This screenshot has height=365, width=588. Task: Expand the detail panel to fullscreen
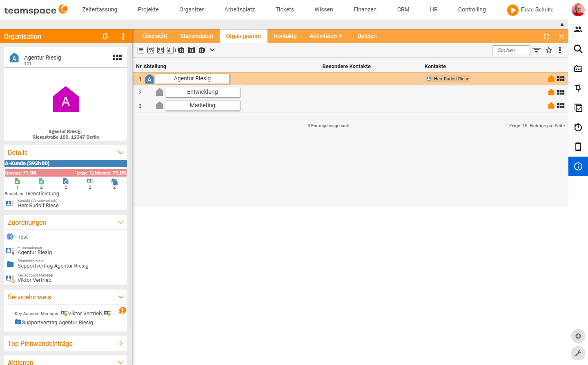546,36
